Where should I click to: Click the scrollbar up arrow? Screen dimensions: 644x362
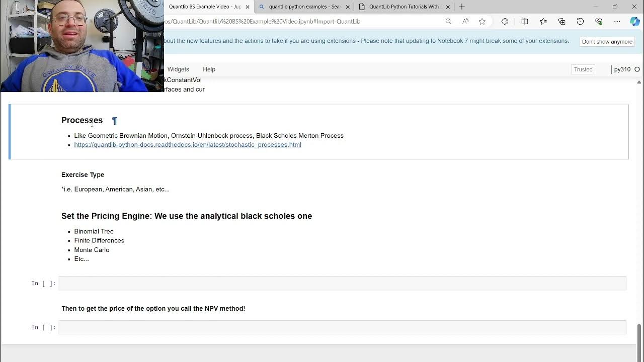pyautogui.click(x=639, y=82)
